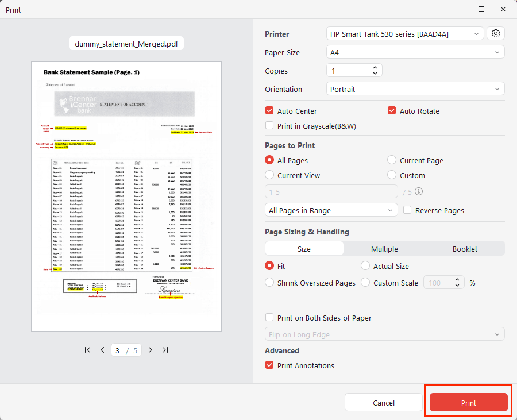Click dummy_statement_Merged.pdf file name label
Screen dimensions: 517x420
click(x=126, y=44)
